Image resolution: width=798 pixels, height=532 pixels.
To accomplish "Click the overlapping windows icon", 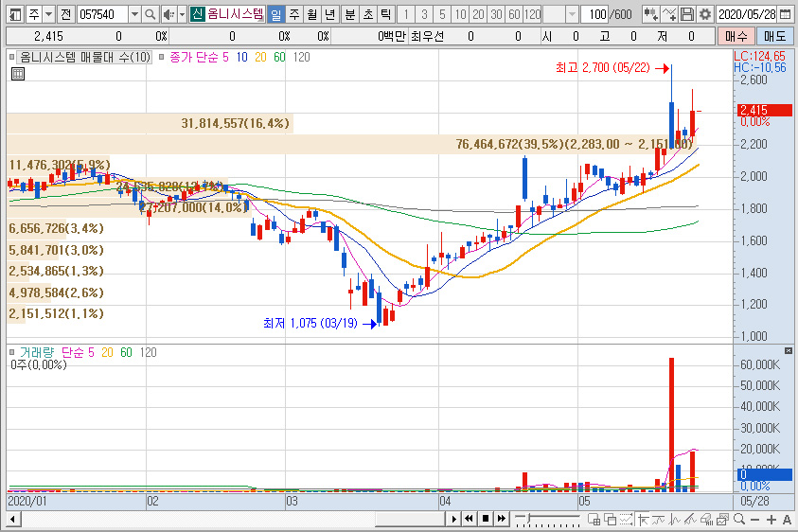I will pyautogui.click(x=610, y=520).
